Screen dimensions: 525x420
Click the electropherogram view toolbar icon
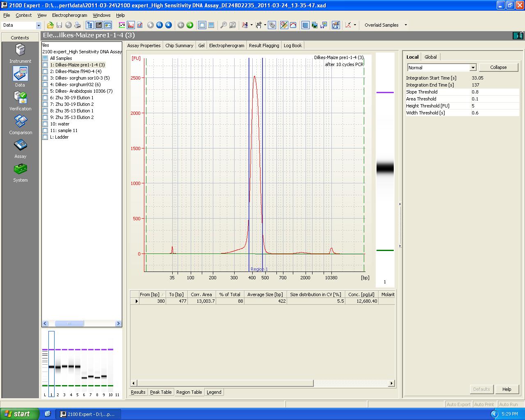[x=130, y=25]
